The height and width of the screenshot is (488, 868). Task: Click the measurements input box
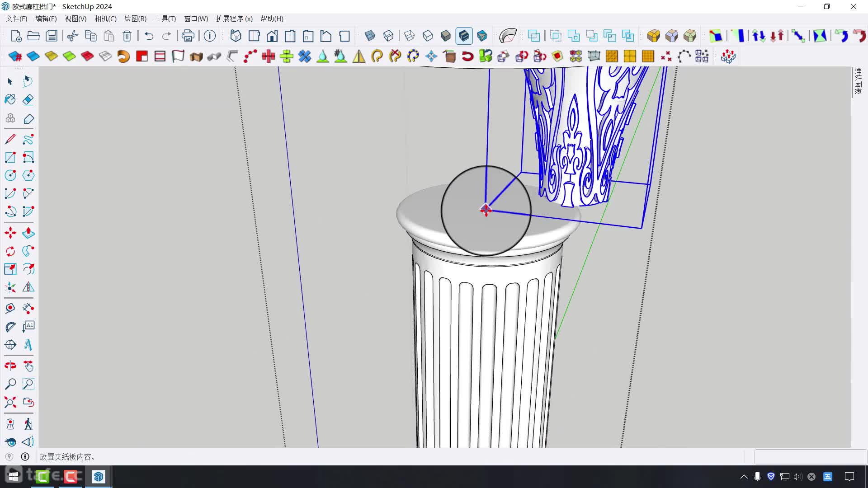click(x=810, y=457)
